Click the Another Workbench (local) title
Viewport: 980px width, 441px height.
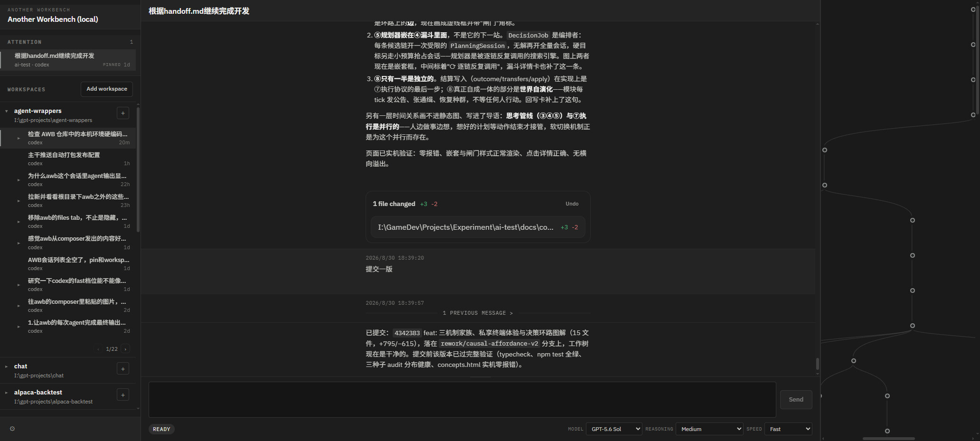[53, 19]
